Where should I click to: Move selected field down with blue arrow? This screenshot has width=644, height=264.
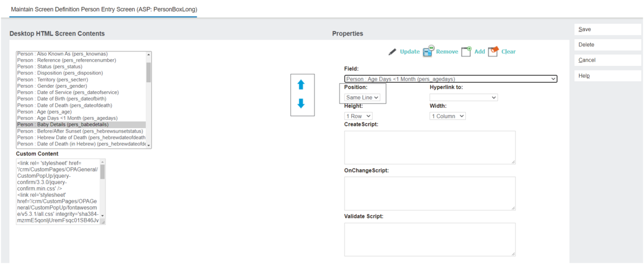301,103
